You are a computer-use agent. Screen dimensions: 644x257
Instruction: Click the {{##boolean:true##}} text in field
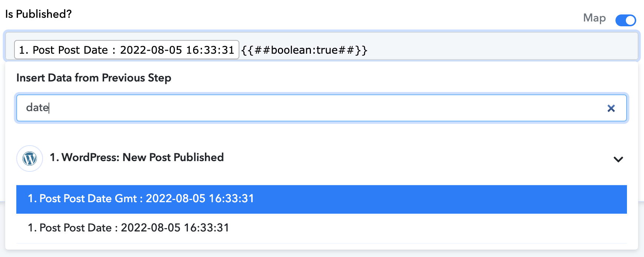[304, 50]
